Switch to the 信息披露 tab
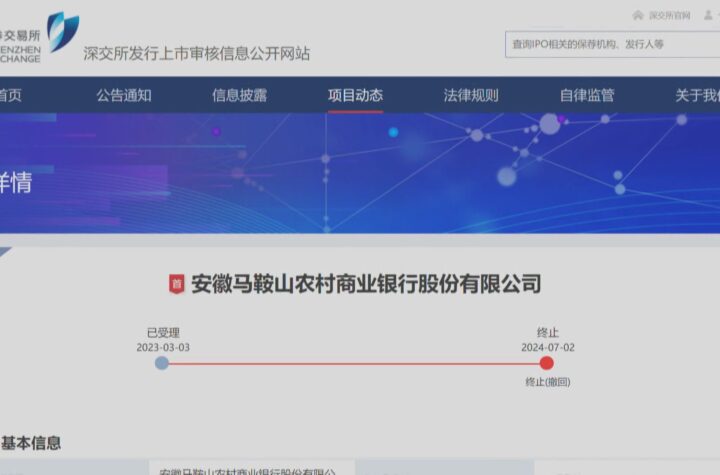Viewport: 720px width, 475px height. (239, 96)
